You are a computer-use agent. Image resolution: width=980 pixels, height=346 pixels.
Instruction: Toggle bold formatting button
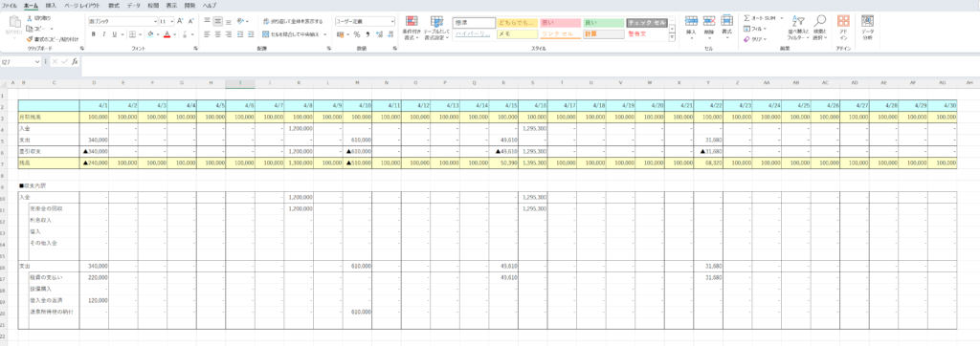pyautogui.click(x=93, y=34)
